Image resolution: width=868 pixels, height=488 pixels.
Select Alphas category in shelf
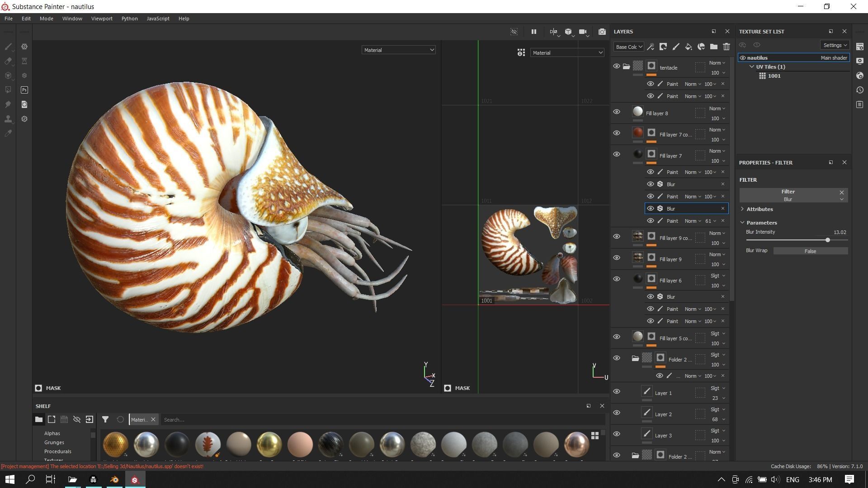[x=52, y=433]
